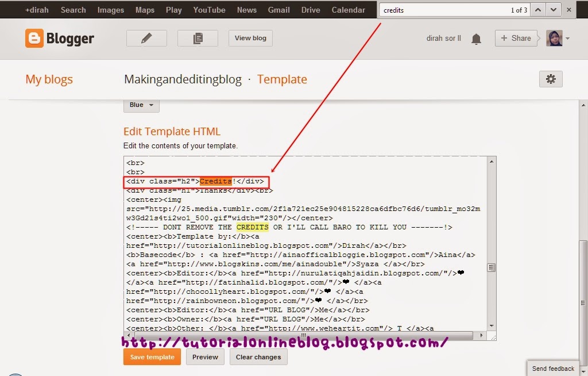Click the Template breadcrumb
The height and width of the screenshot is (376, 588).
(282, 79)
